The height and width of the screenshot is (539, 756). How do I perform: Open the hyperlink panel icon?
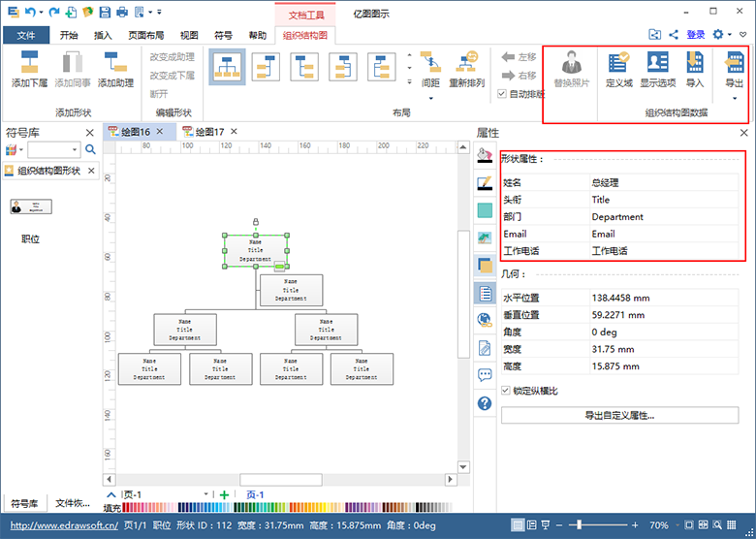pos(485,320)
